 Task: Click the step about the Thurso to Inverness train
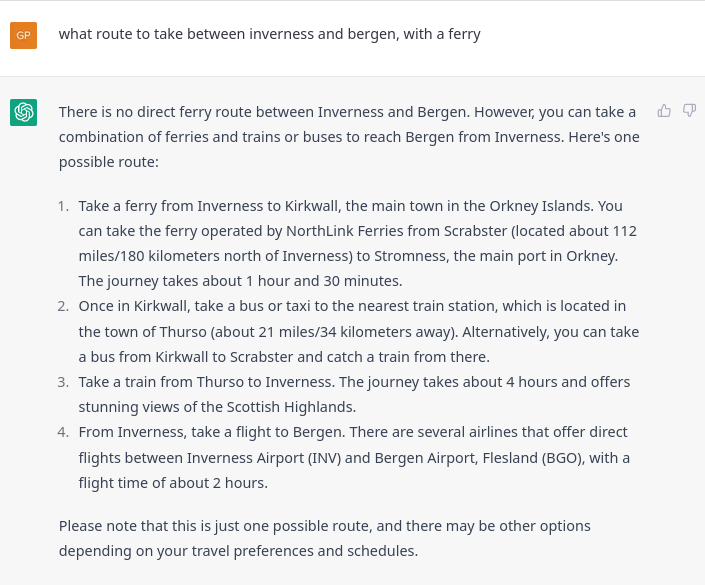(354, 394)
